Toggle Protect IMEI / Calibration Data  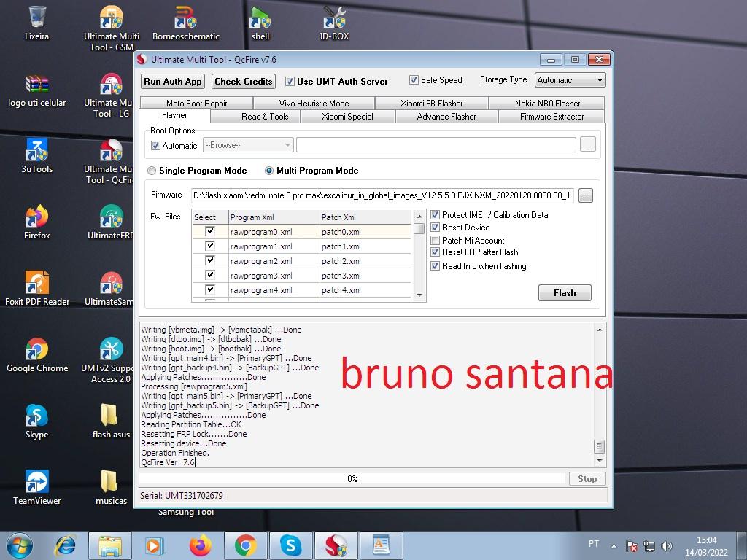[435, 215]
